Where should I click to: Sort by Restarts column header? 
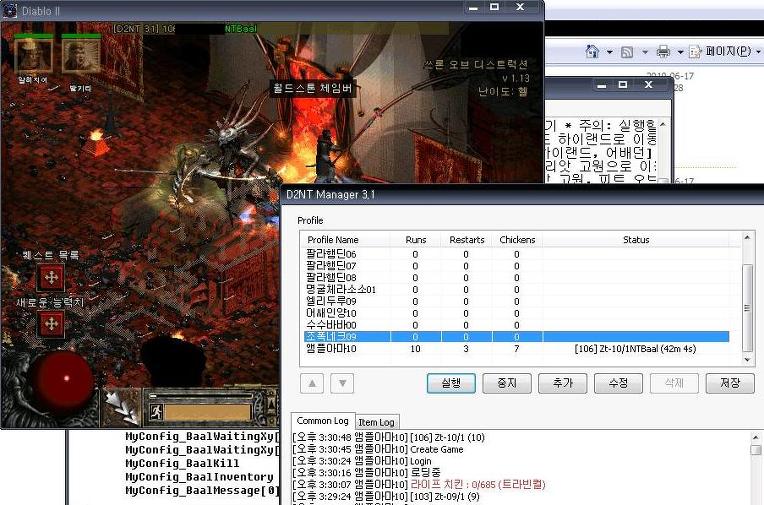467,240
